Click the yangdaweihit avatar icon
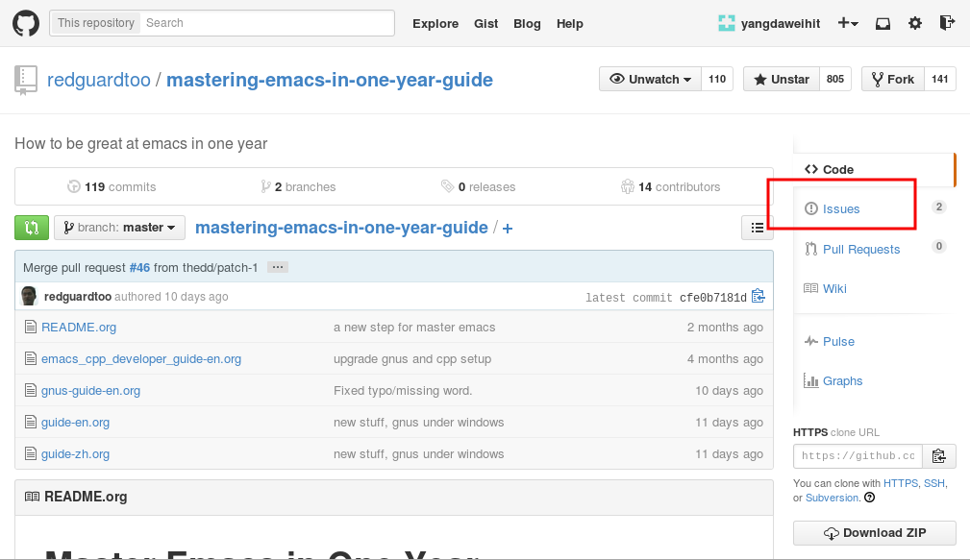The image size is (970, 560). tap(726, 23)
